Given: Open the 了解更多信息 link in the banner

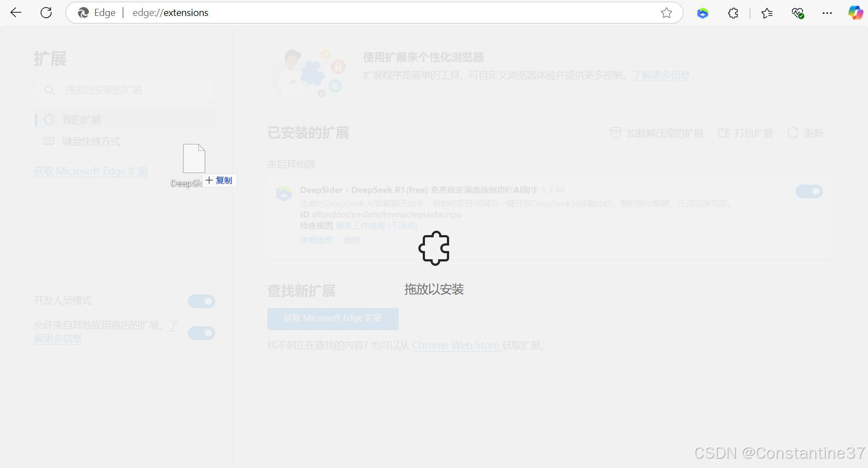Looking at the screenshot, I should (660, 75).
